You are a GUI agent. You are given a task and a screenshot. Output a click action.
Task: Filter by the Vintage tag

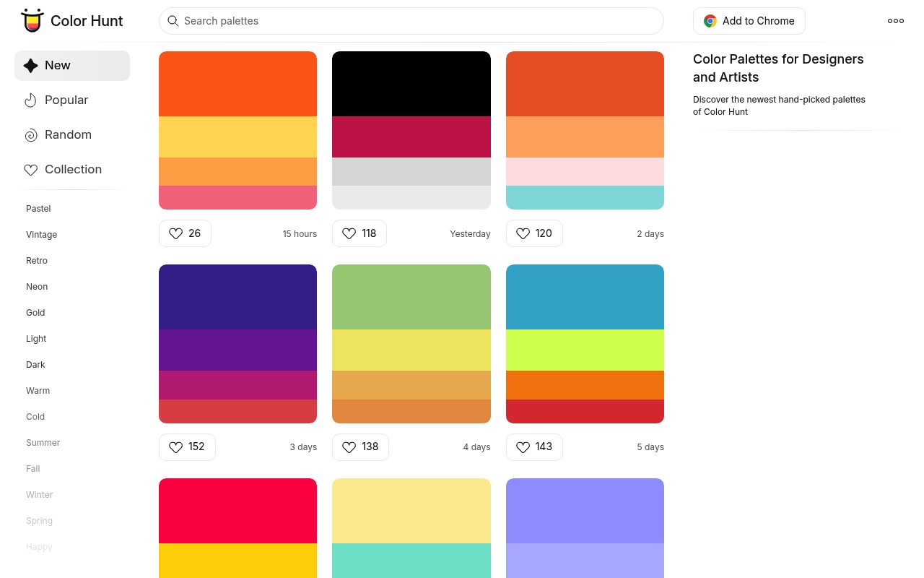(x=41, y=235)
